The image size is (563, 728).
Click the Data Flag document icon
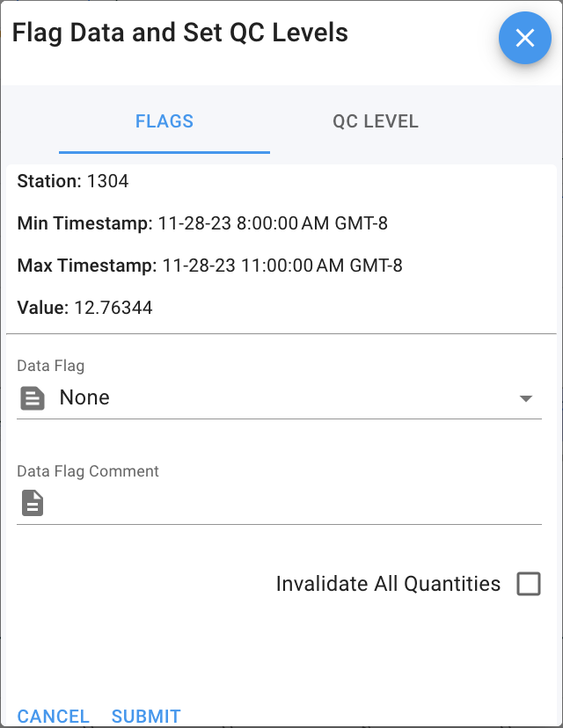pyautogui.click(x=32, y=397)
